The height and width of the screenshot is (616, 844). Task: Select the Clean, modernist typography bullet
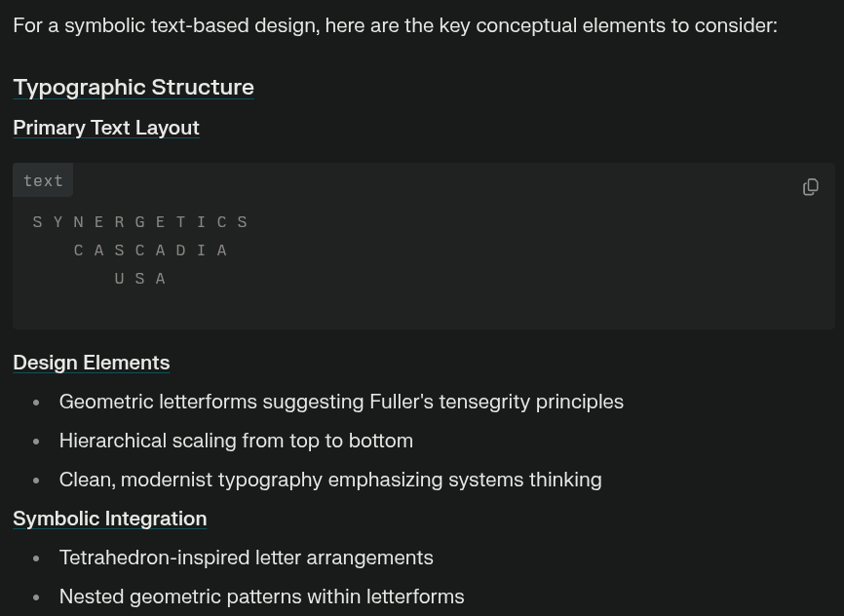point(330,480)
